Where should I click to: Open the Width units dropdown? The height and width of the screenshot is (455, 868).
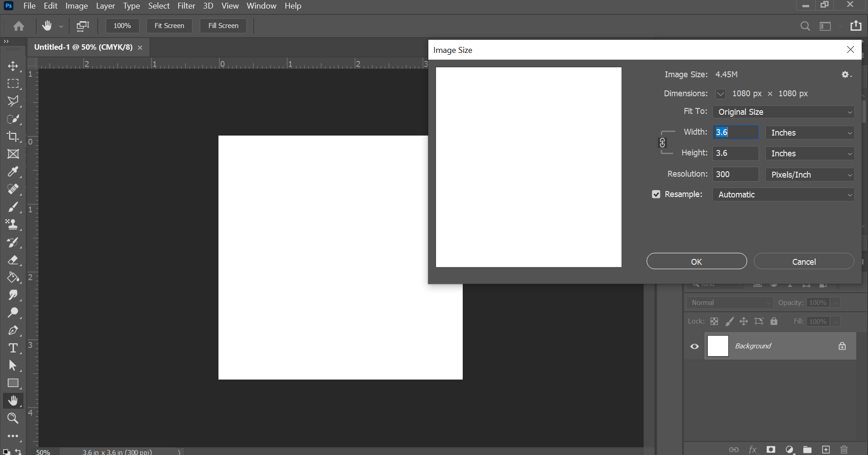pyautogui.click(x=810, y=133)
